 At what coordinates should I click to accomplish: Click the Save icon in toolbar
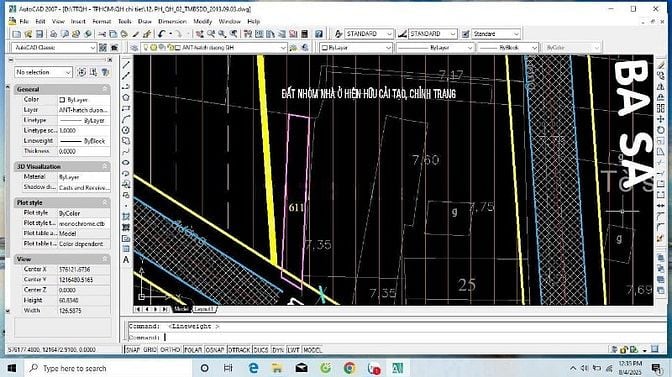(39, 34)
